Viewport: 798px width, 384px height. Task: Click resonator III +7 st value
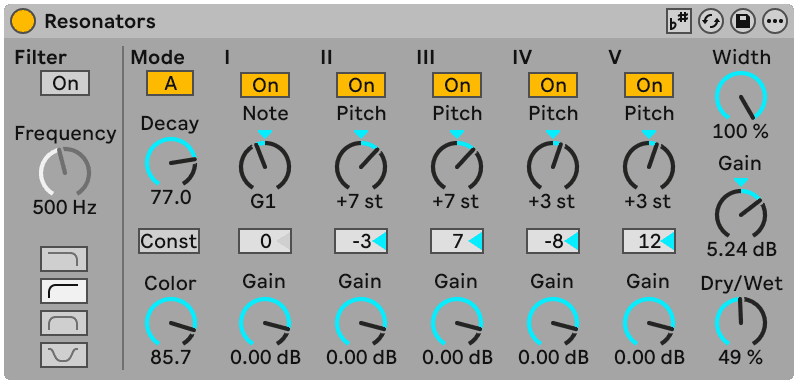457,202
